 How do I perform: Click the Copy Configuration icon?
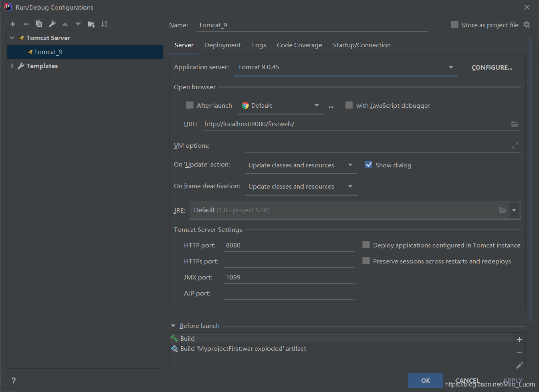tap(39, 24)
